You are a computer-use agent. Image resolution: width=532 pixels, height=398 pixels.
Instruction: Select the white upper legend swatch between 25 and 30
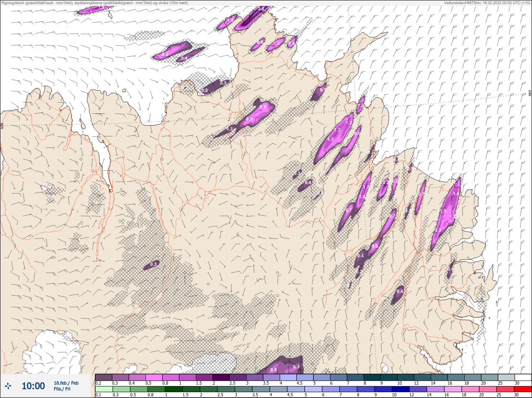[x=506, y=378]
